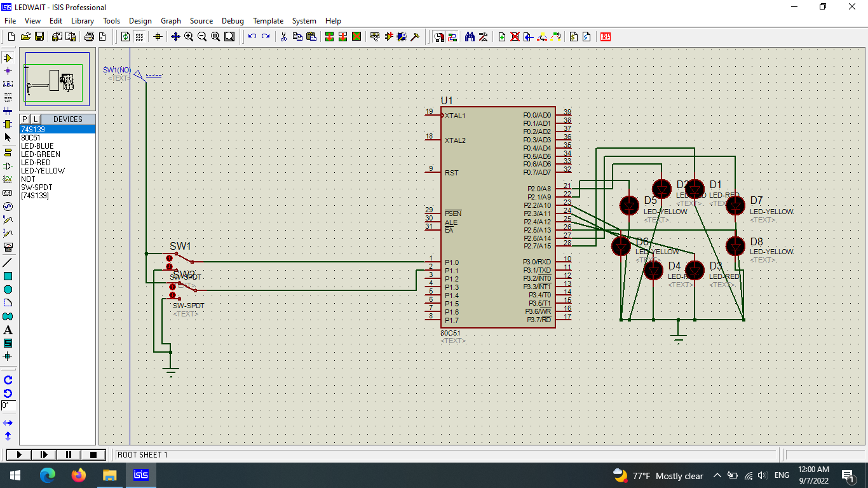868x488 pixels.
Task: Open the Debug menu
Action: coord(233,21)
